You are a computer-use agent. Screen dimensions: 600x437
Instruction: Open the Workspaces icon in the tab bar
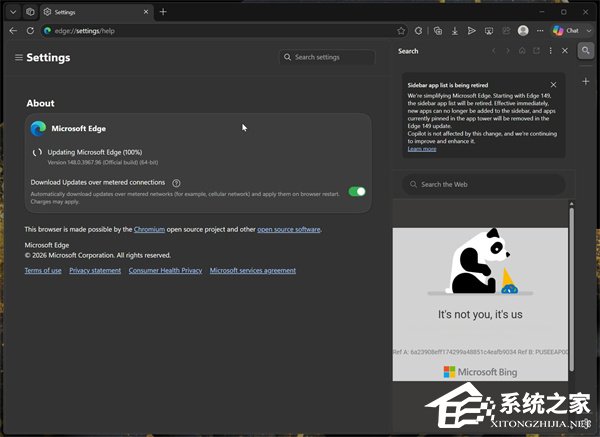tap(30, 12)
